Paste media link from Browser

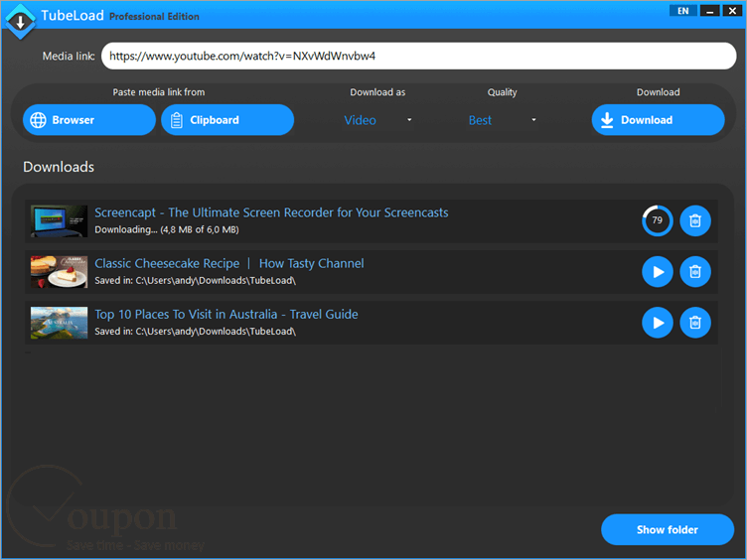(x=89, y=120)
